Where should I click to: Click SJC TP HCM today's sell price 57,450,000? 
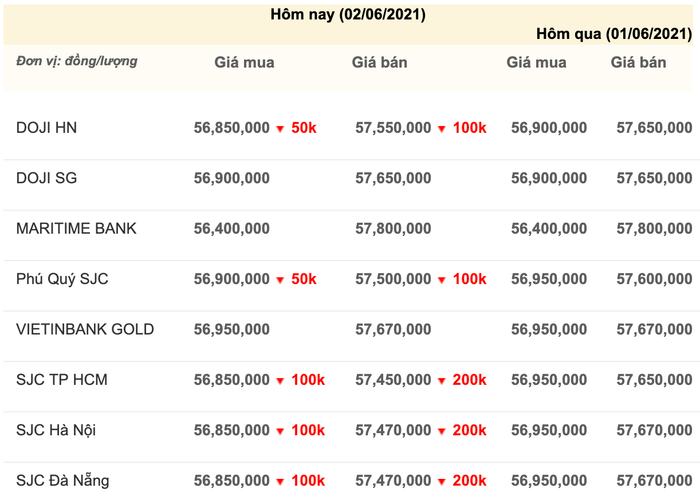393,380
